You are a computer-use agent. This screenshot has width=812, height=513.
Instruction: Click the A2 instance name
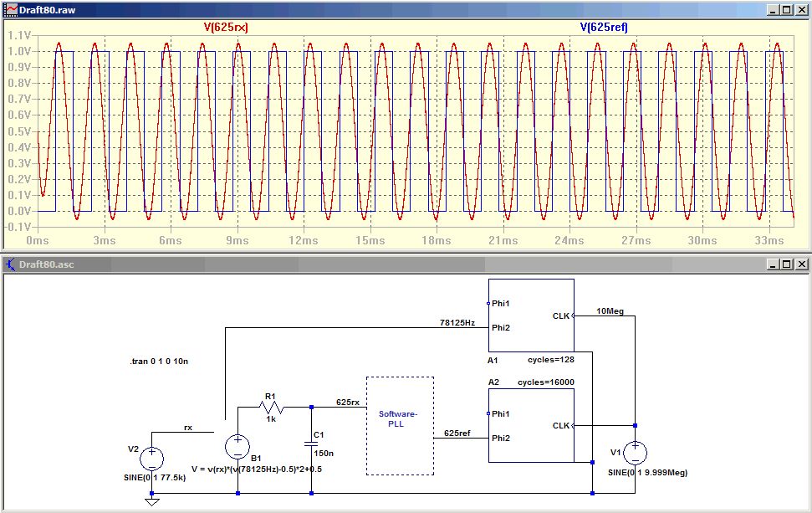[x=493, y=382]
